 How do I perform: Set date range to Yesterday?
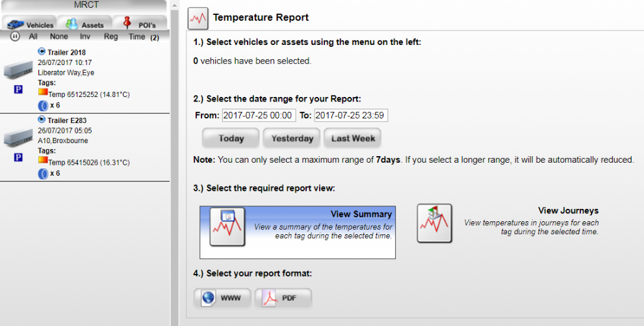tap(292, 138)
